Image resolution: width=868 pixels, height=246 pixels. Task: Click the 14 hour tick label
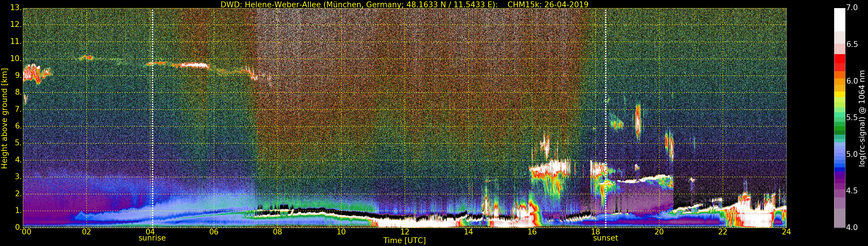click(x=468, y=232)
